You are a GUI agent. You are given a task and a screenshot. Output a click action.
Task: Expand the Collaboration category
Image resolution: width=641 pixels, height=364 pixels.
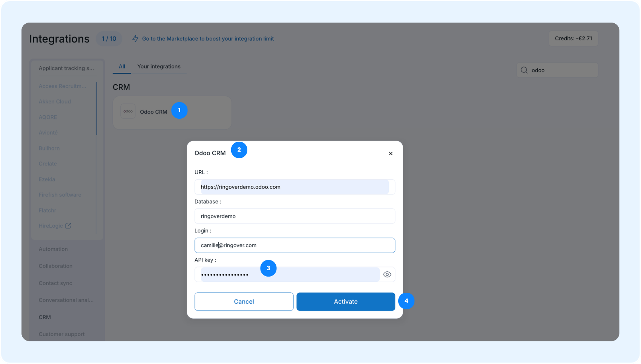(55, 266)
